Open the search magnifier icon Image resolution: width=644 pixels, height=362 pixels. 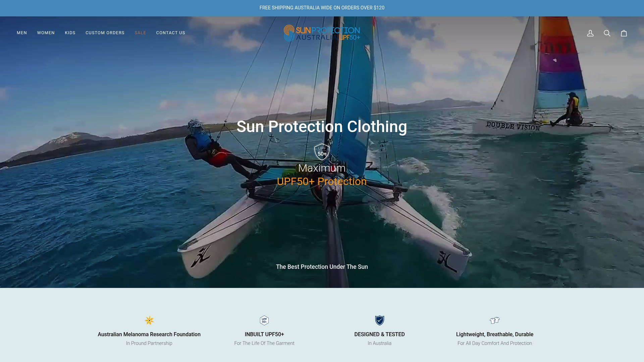coord(607,33)
